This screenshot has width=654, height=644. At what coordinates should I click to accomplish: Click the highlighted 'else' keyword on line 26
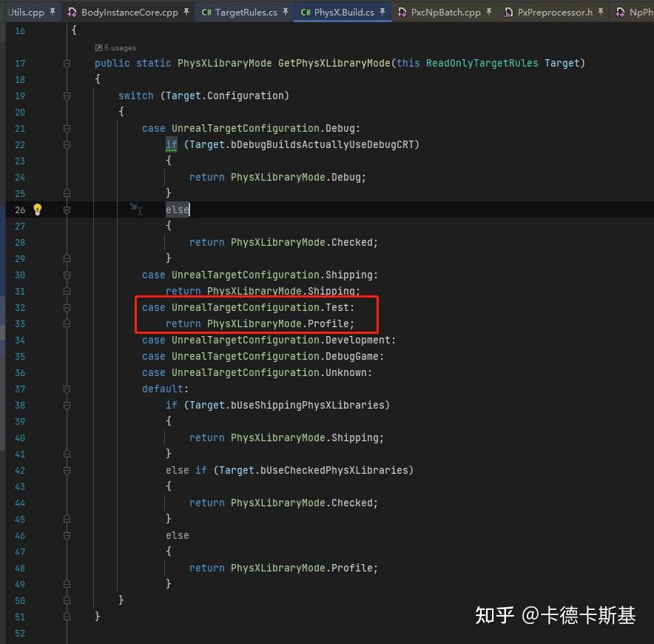(x=178, y=209)
